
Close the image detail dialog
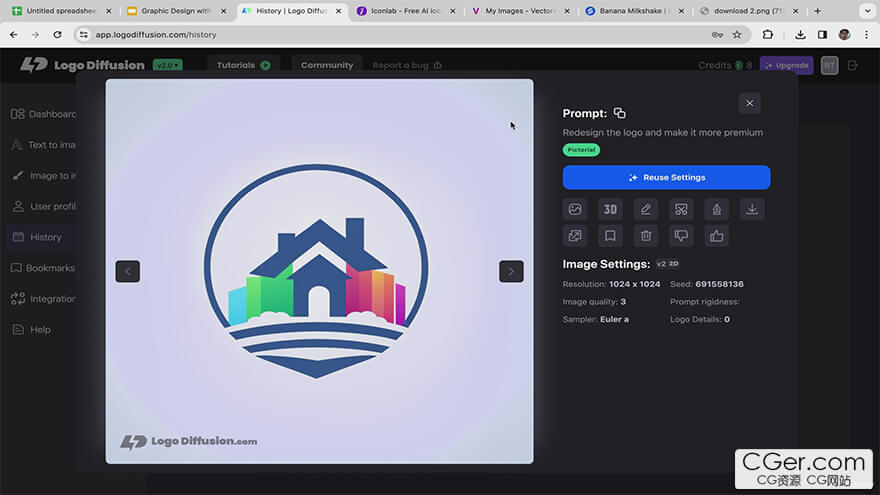(749, 103)
